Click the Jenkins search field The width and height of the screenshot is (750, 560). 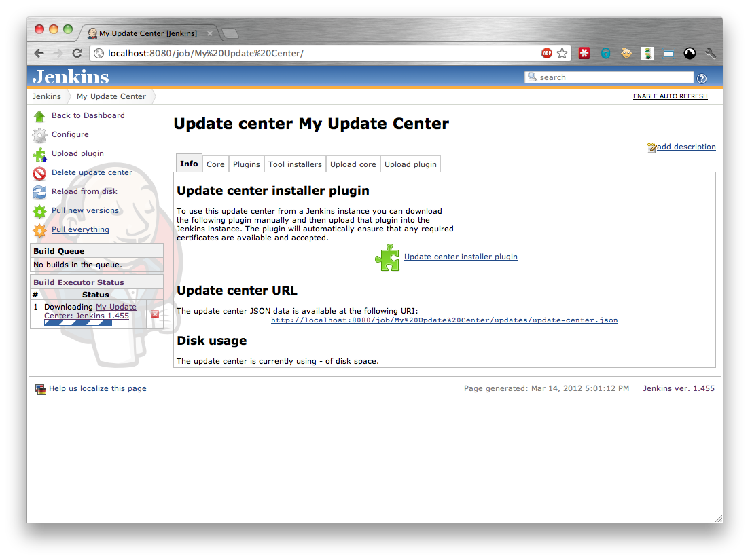(x=609, y=77)
